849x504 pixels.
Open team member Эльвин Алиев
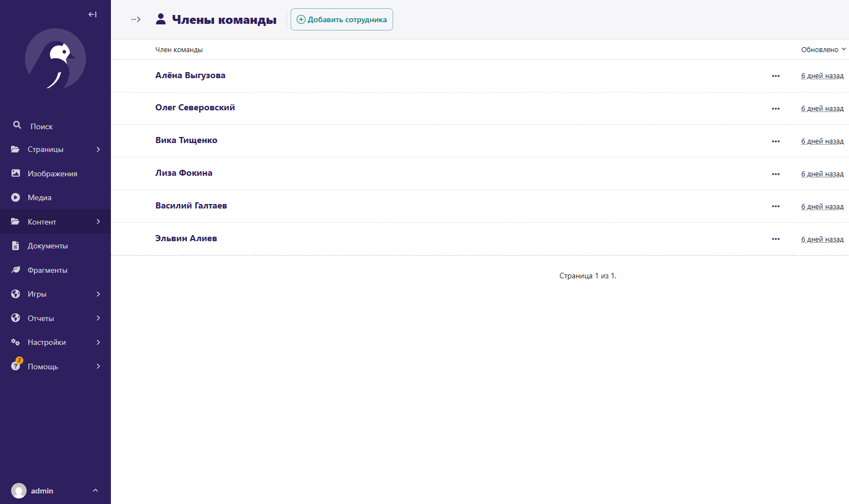coord(186,238)
